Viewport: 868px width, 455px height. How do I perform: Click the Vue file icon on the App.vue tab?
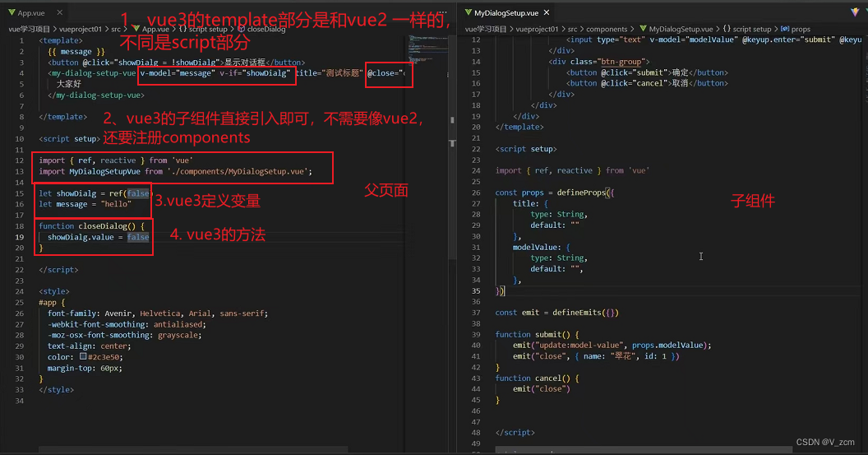(x=11, y=12)
